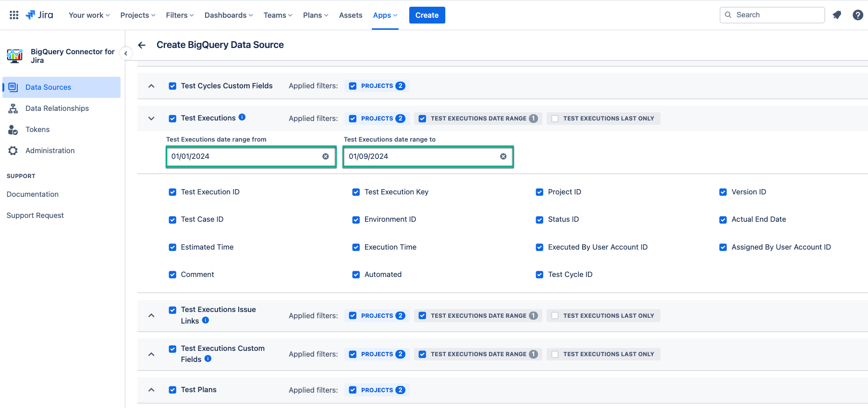Click the info icon next to Test Executions
This screenshot has width=868, height=408.
(242, 117)
